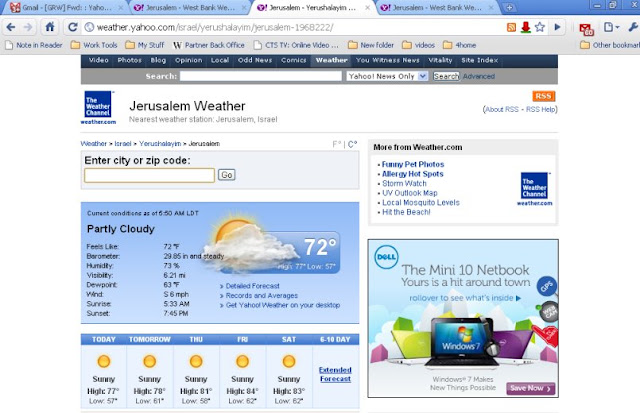Click the orange RSS feed icon in address bar
The width and height of the screenshot is (640, 413).
pos(511,27)
